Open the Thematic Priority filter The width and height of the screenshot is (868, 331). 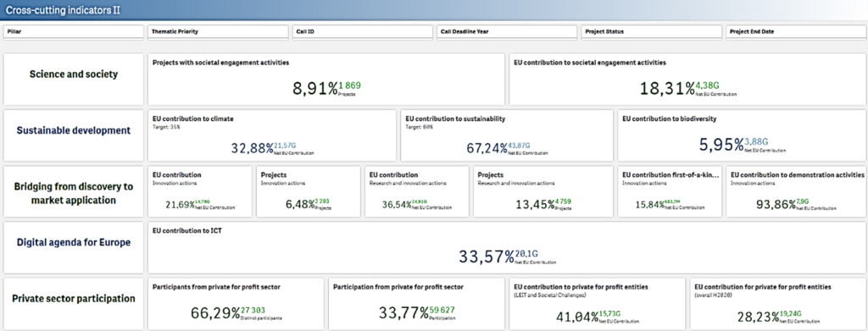218,32
